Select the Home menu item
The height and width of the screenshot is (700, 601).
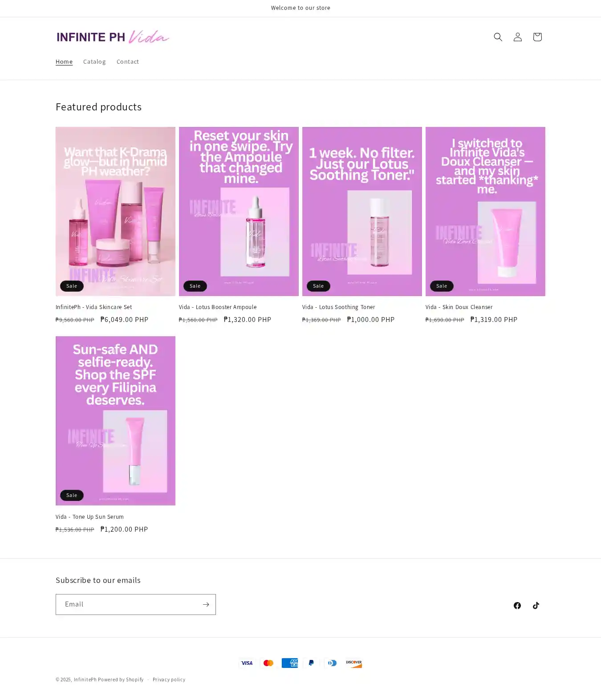click(x=64, y=61)
